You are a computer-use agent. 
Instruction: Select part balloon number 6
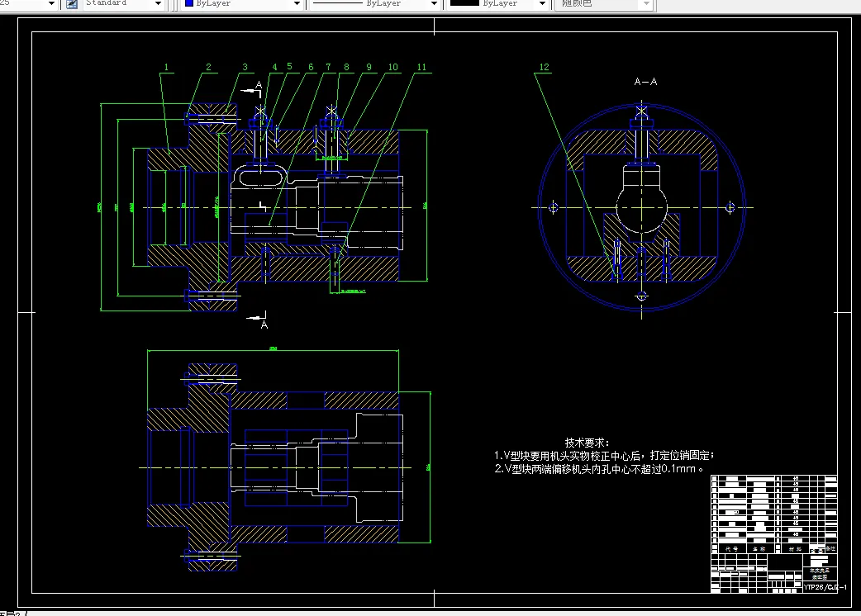pos(311,68)
